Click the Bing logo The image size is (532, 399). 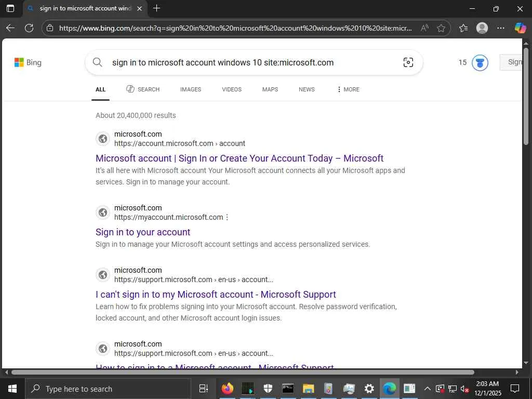[x=28, y=62]
